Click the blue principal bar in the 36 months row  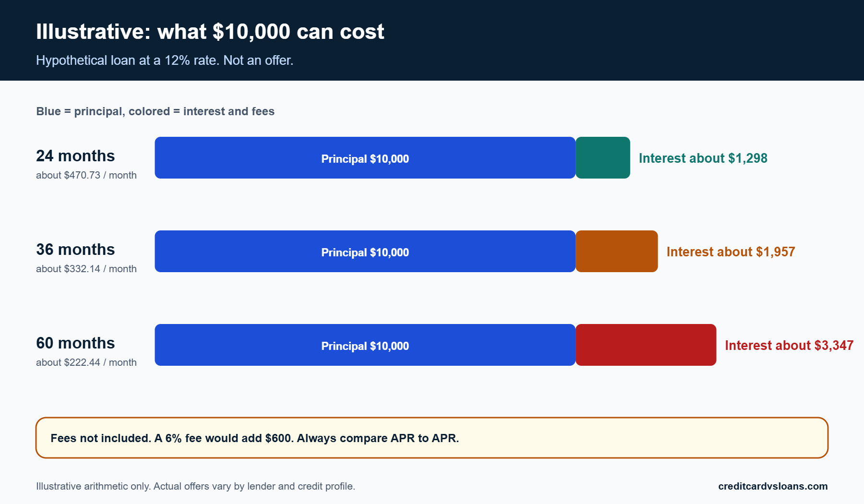pos(365,252)
